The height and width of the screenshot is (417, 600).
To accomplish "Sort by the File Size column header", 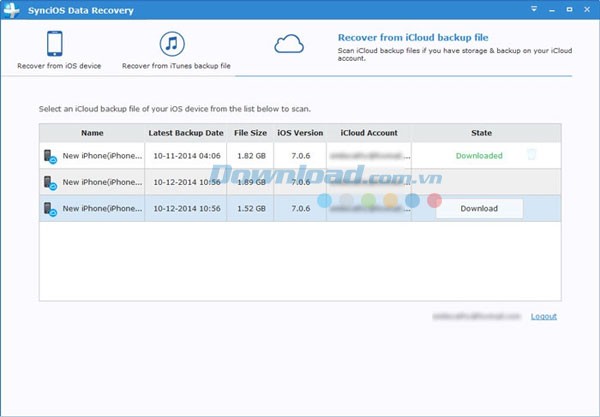I will (250, 133).
